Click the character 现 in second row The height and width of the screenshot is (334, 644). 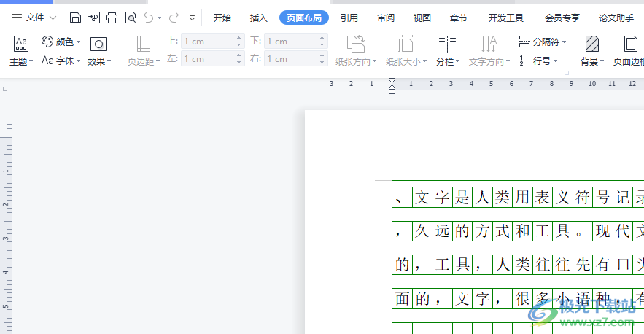[x=602, y=231]
